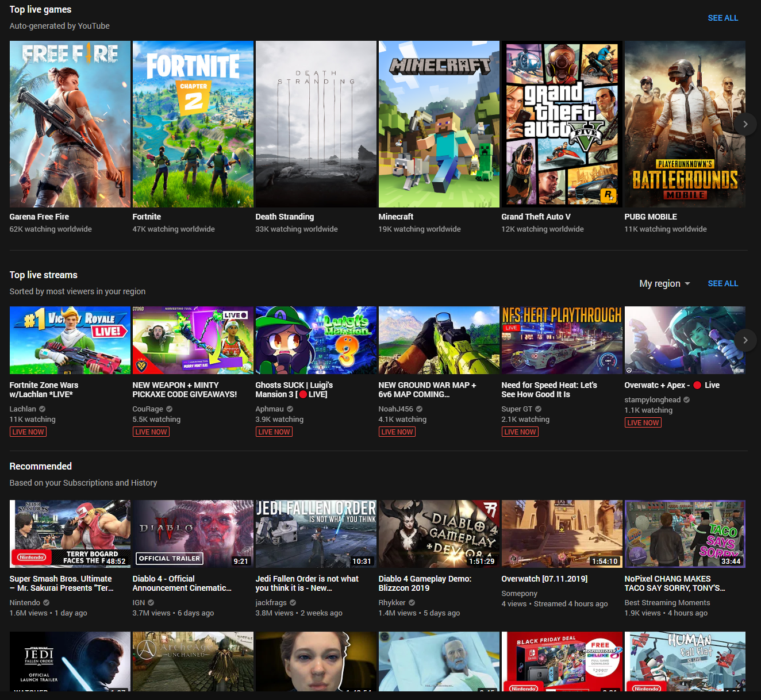Click SEE ALL for Top live streams
The height and width of the screenshot is (700, 761).
pos(723,283)
